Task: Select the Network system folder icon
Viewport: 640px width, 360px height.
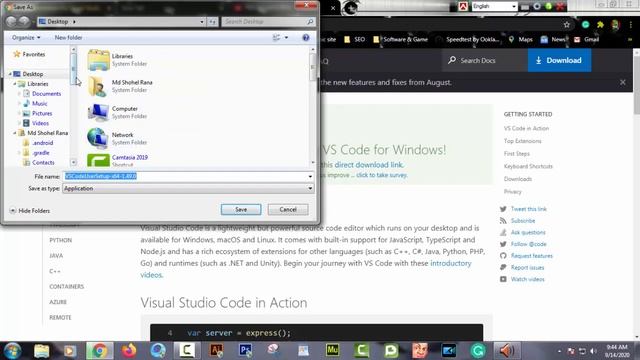Action: tap(98, 138)
